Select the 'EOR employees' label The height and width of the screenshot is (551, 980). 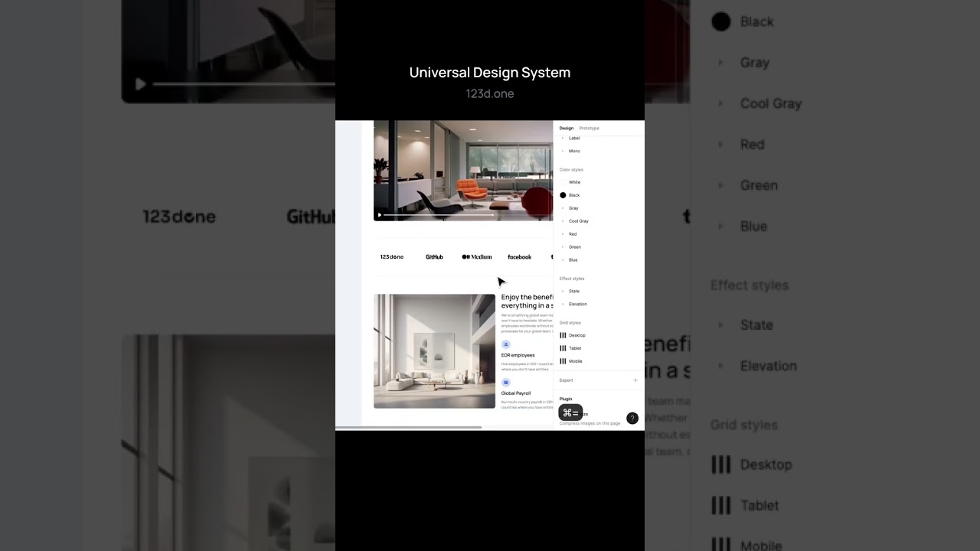pos(518,355)
